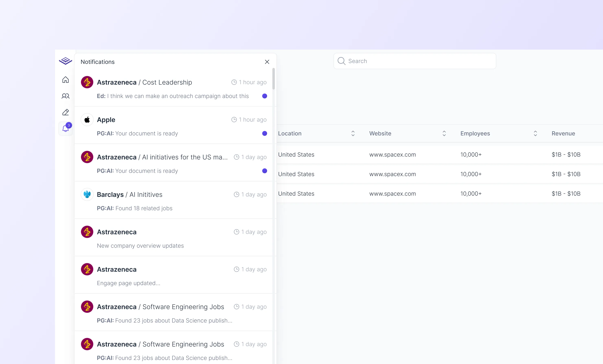Open the People/contacts sidebar icon

tap(65, 96)
